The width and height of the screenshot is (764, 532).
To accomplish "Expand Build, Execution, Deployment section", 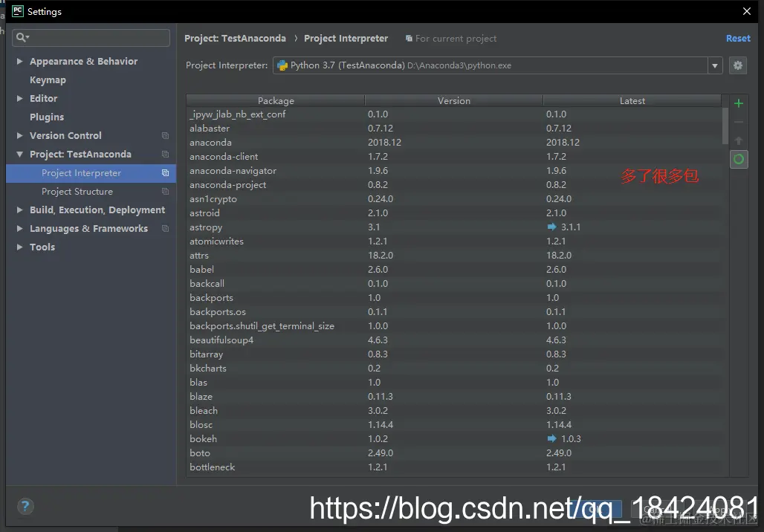I will click(19, 210).
